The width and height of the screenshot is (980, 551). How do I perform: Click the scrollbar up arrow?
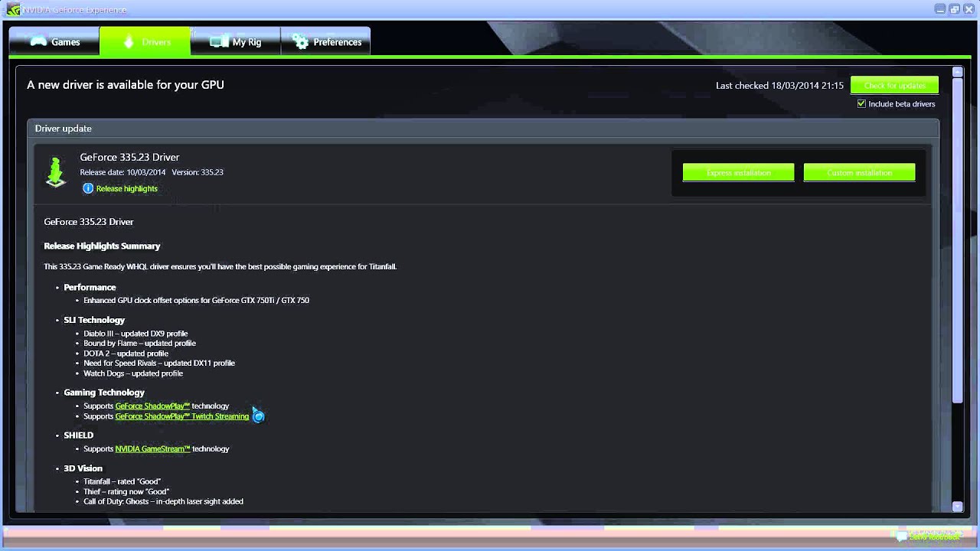(x=957, y=72)
